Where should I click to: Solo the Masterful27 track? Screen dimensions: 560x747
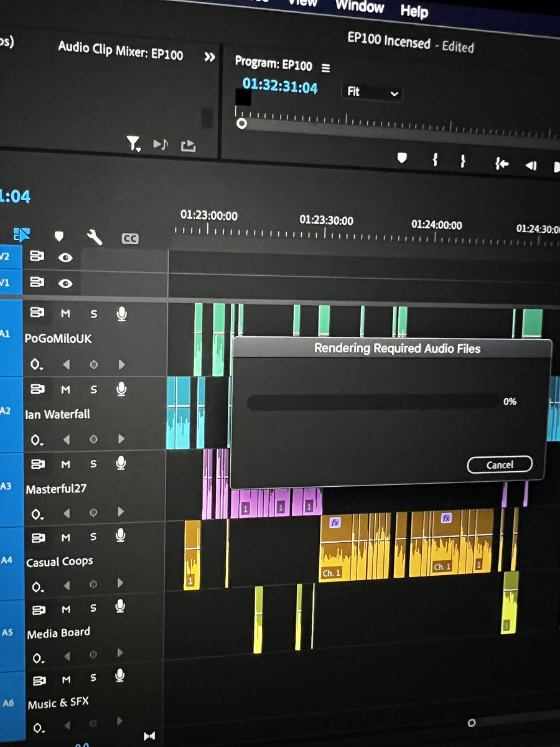coord(93,464)
